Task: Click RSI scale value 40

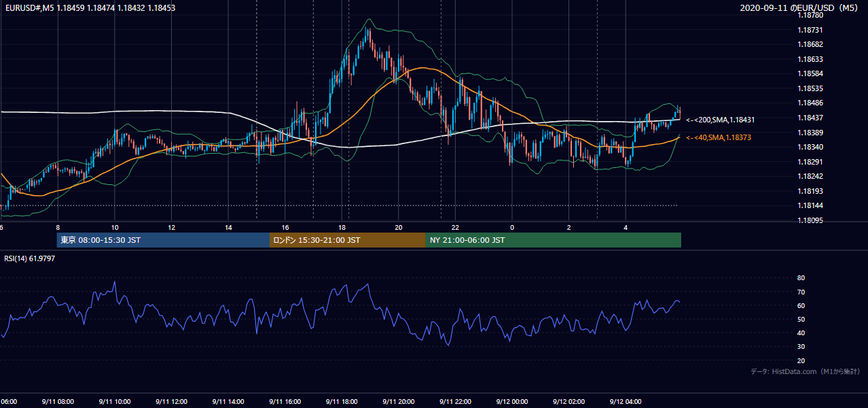Action: click(x=801, y=333)
